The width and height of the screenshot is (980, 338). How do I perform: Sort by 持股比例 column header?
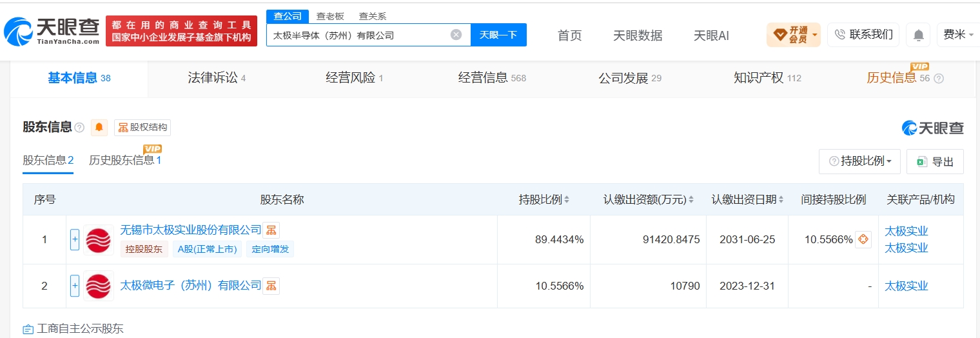(x=544, y=199)
